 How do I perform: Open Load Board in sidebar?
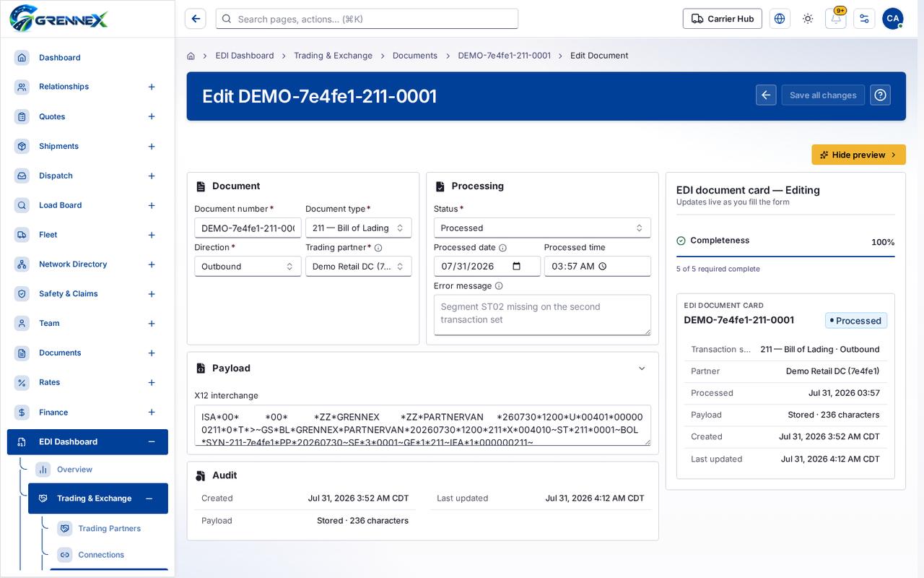tap(60, 205)
